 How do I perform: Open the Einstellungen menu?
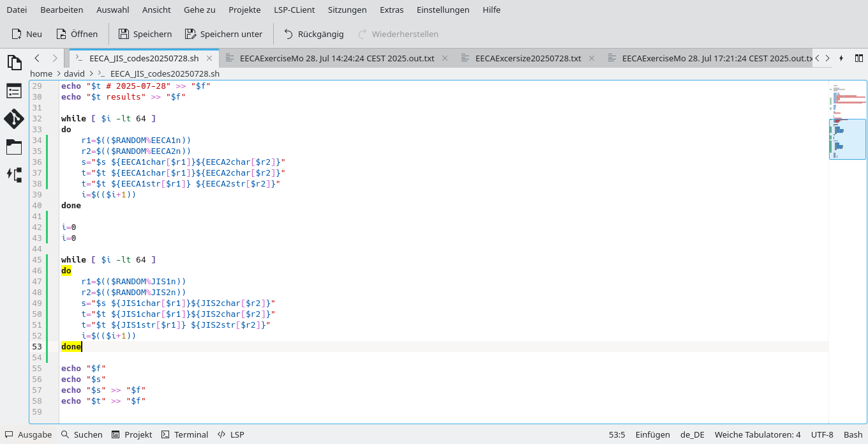pos(443,10)
